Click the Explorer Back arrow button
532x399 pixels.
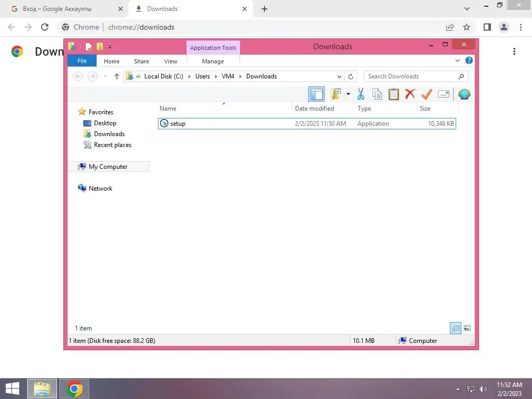78,76
